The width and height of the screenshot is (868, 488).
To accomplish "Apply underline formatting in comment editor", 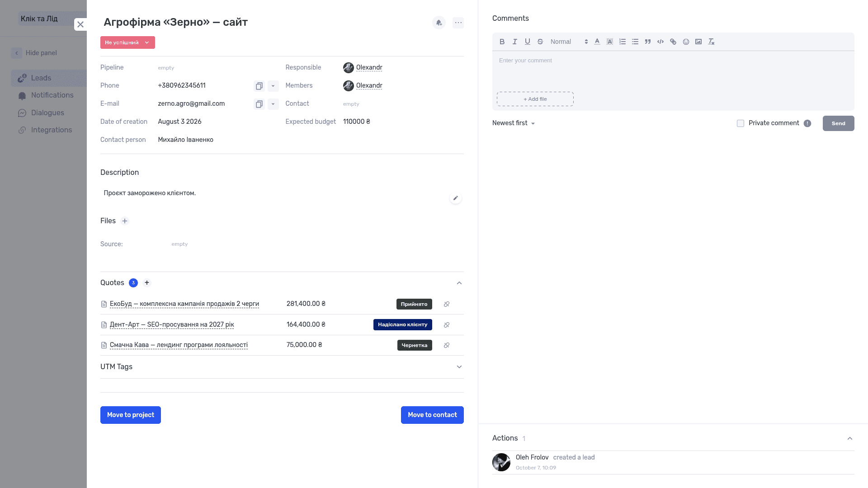I will pyautogui.click(x=527, y=42).
